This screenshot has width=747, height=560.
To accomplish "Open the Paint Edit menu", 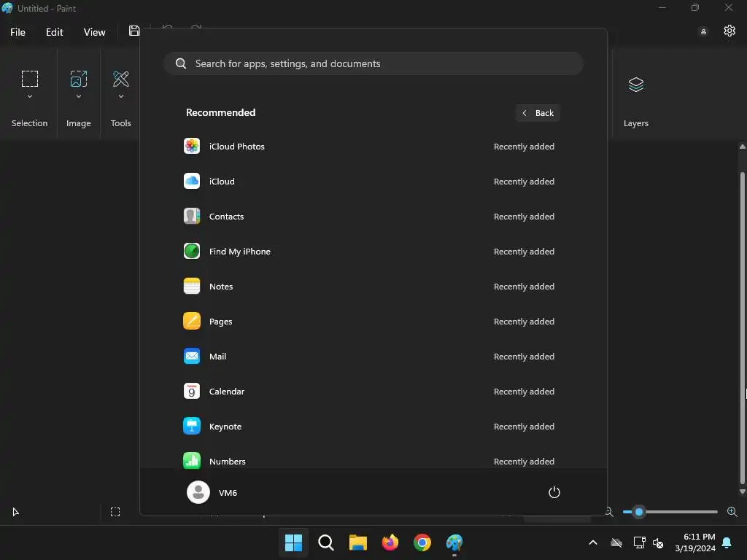I will point(54,32).
